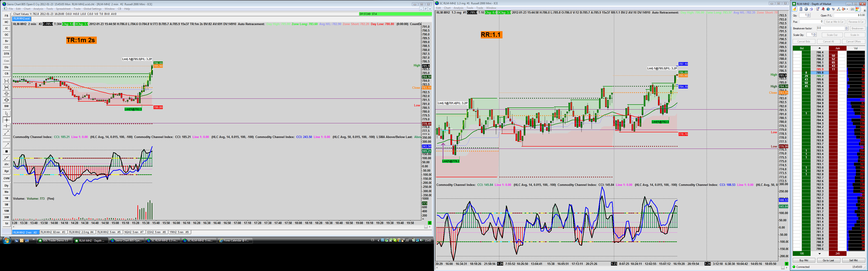Screen dimensions: 868x271
Task: Open the gear settings icon in DOM toolbar
Action: coord(806,9)
